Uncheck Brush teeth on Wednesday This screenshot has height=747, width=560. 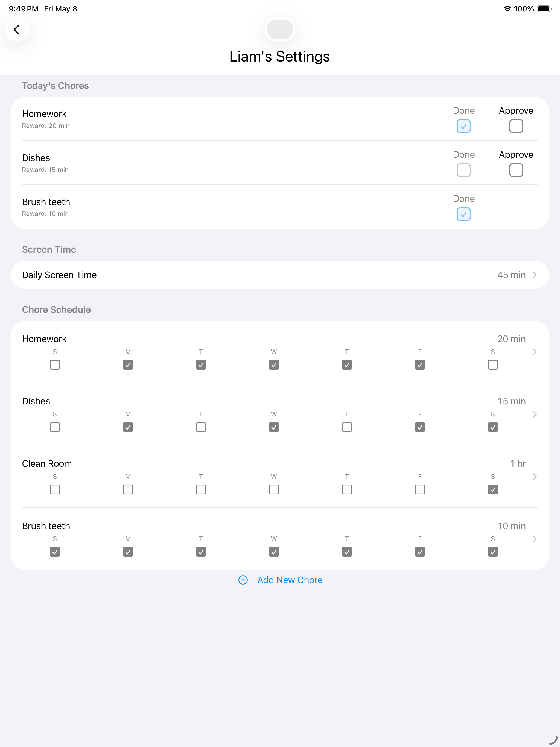274,552
